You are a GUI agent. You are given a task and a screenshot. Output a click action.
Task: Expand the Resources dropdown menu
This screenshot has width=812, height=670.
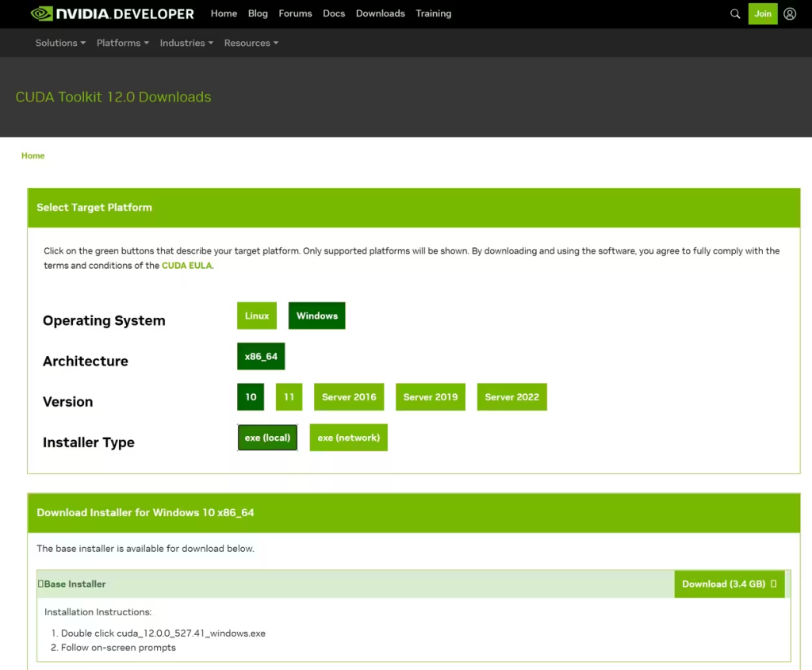pyautogui.click(x=251, y=43)
